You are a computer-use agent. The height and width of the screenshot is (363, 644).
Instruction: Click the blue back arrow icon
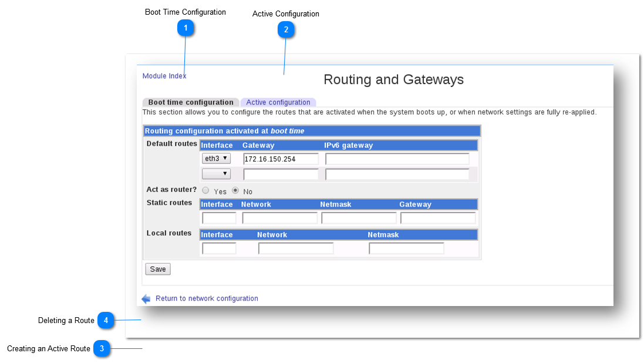pyautogui.click(x=146, y=298)
